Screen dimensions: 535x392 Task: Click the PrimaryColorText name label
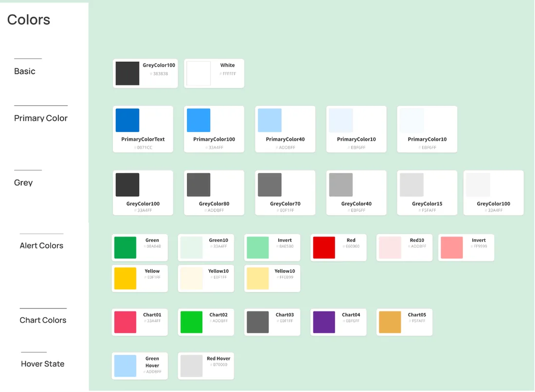(x=143, y=139)
